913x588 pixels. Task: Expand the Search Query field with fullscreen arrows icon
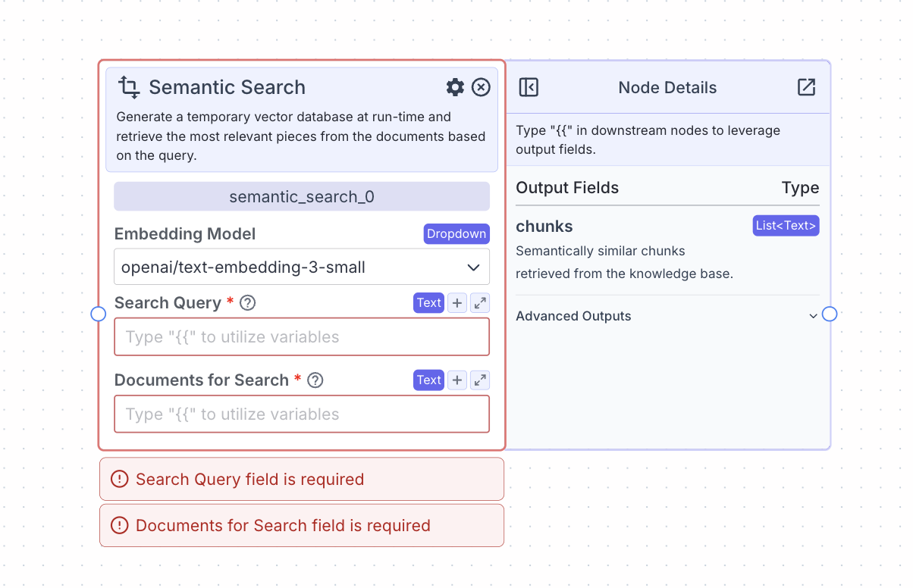(479, 302)
